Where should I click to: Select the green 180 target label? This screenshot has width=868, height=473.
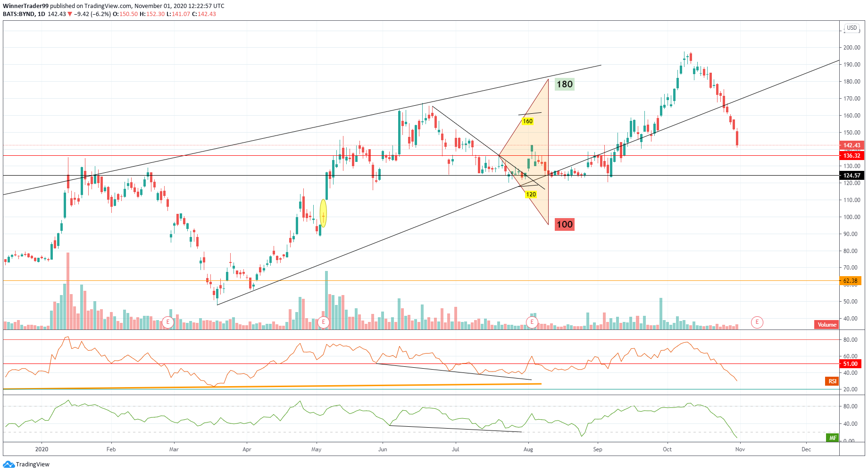click(564, 84)
